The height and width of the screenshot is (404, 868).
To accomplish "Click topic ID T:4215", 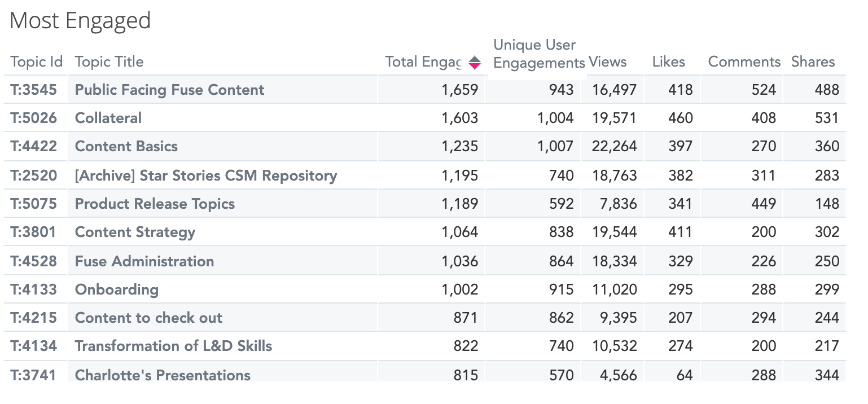I will [x=34, y=318].
